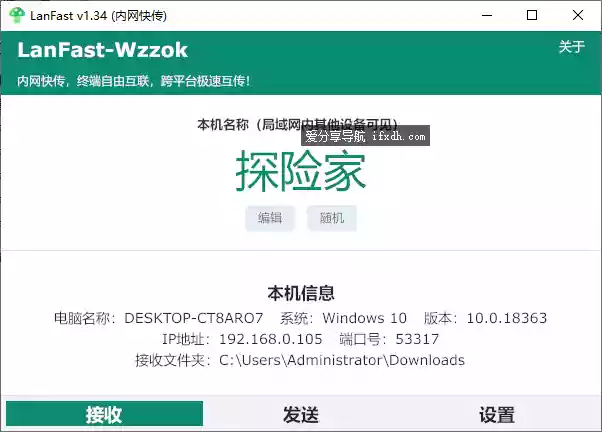This screenshot has height=432, width=602.
Task: Click the LanFast mushroom app icon
Action: (17, 15)
